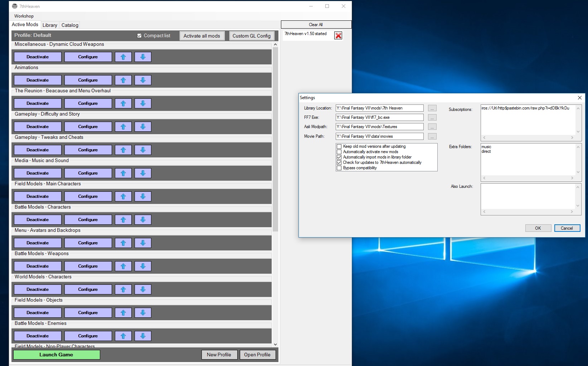The height and width of the screenshot is (366, 588).
Task: Move The Reunion Beacause mod down
Action: click(143, 103)
